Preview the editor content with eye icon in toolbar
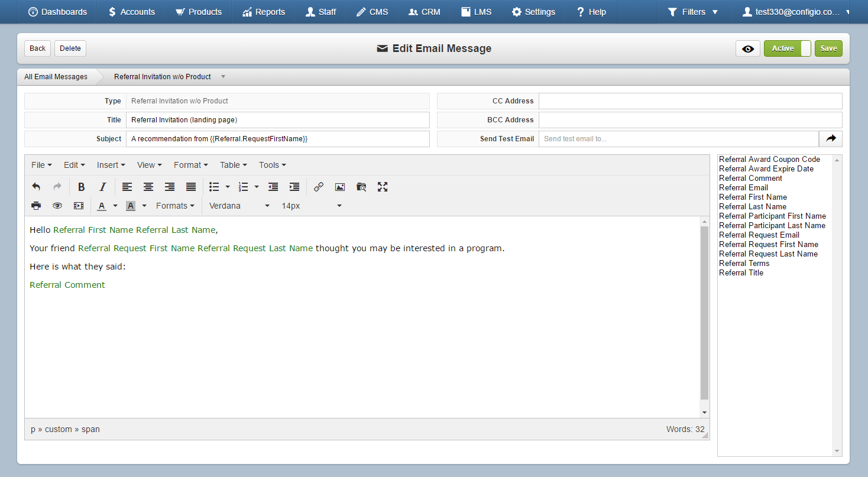 57,206
